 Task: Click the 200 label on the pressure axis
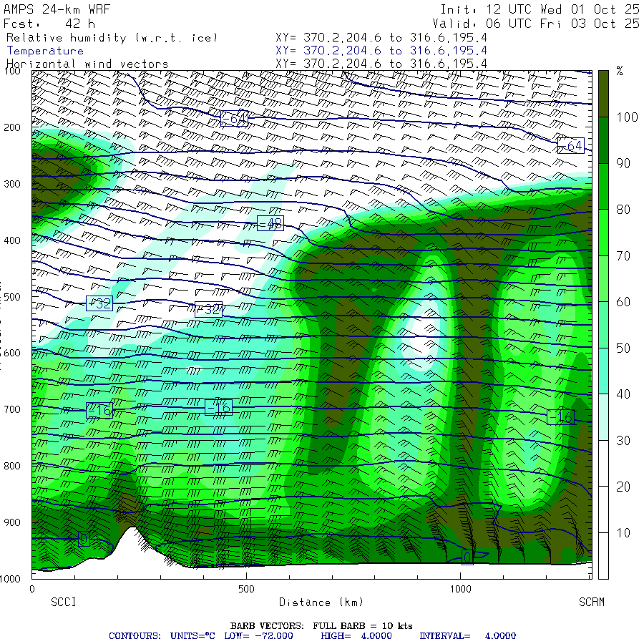(12, 127)
